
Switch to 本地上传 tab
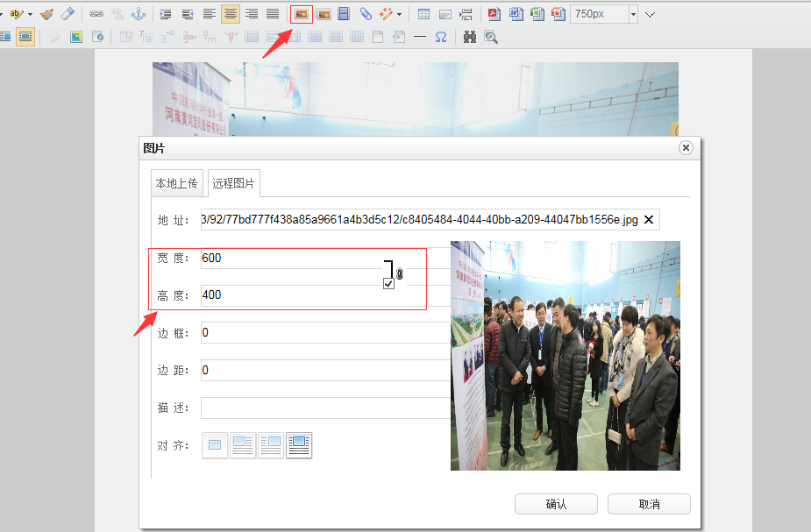[176, 183]
